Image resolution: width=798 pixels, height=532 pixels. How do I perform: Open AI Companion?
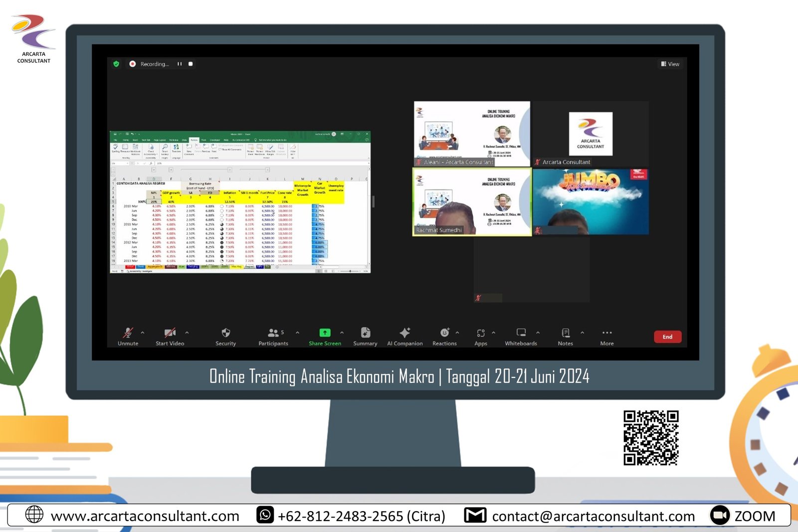click(x=404, y=336)
